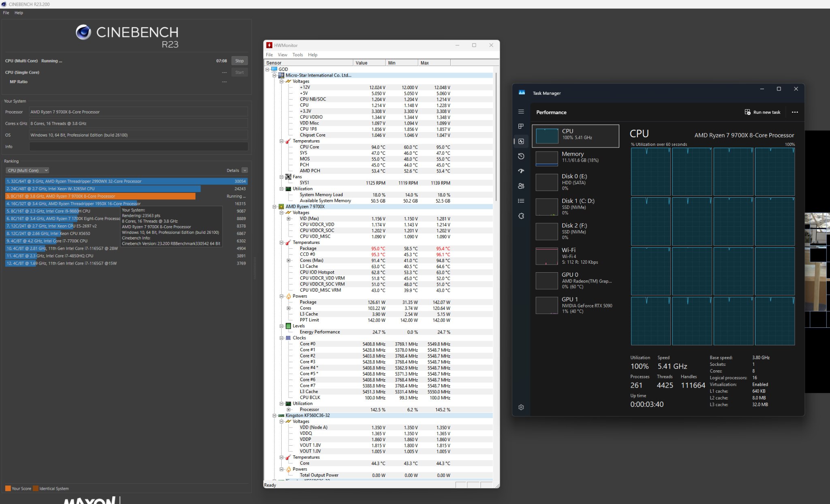Open Details page list icon
The width and height of the screenshot is (830, 504).
tap(521, 201)
